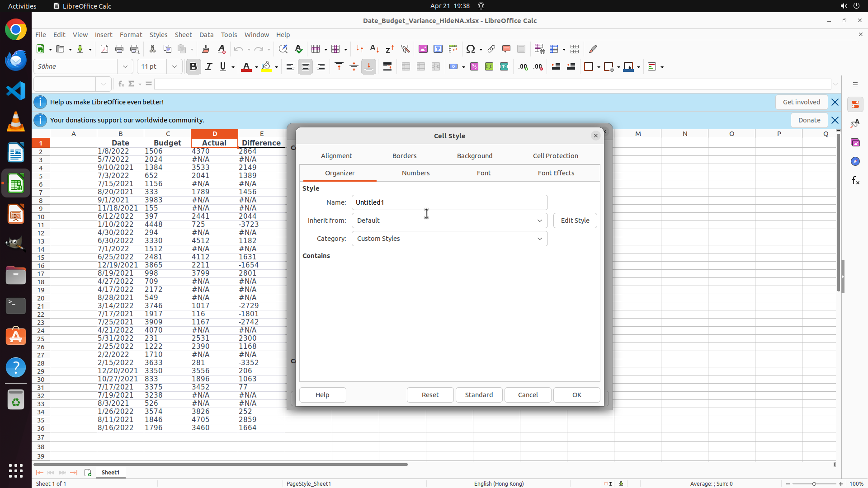Click the Insert Comment icon
The width and height of the screenshot is (868, 488).
[x=506, y=49]
